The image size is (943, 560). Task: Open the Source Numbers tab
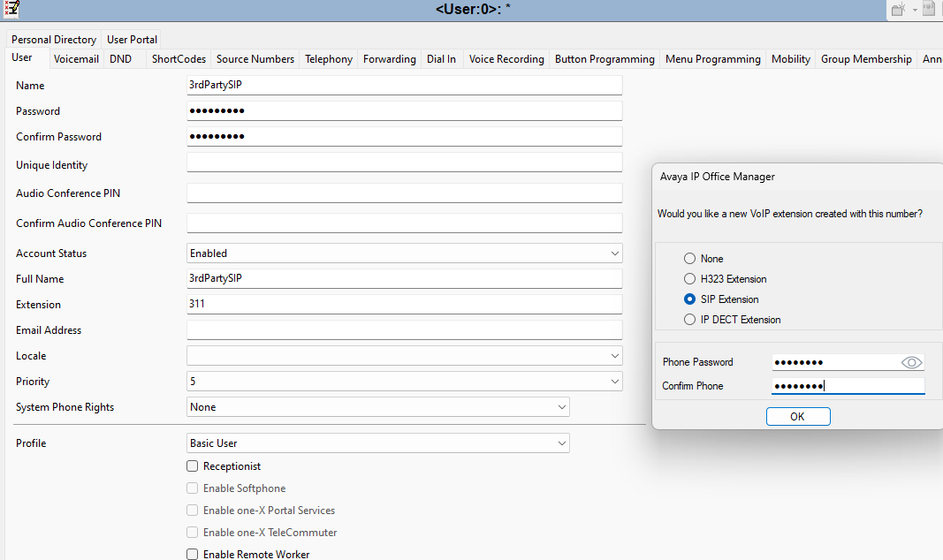point(255,59)
